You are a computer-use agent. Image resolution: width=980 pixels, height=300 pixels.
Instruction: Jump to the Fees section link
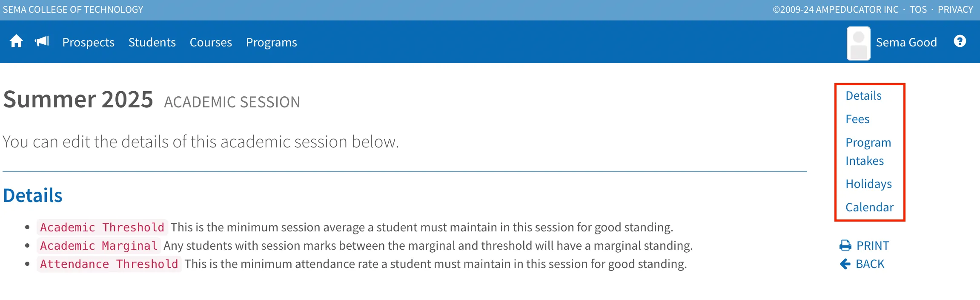(857, 119)
